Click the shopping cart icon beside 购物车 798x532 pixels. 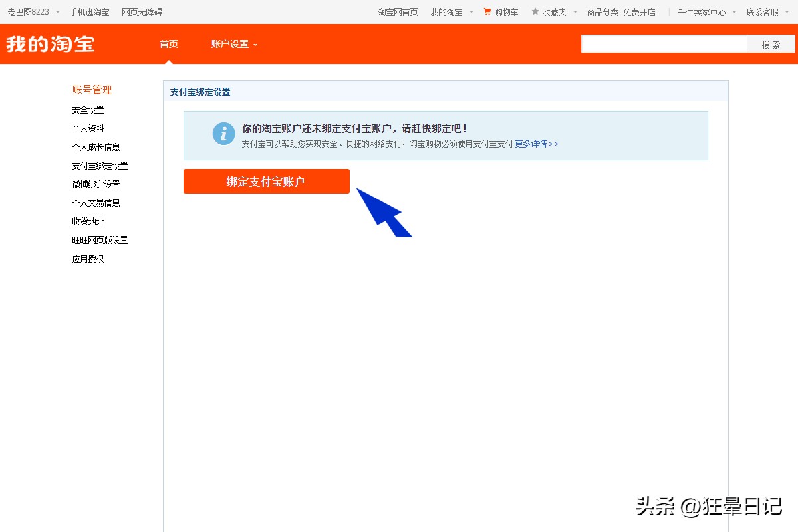click(486, 11)
